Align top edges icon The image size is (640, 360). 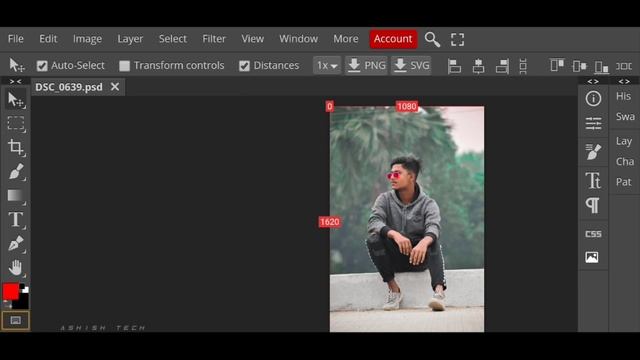click(x=557, y=65)
